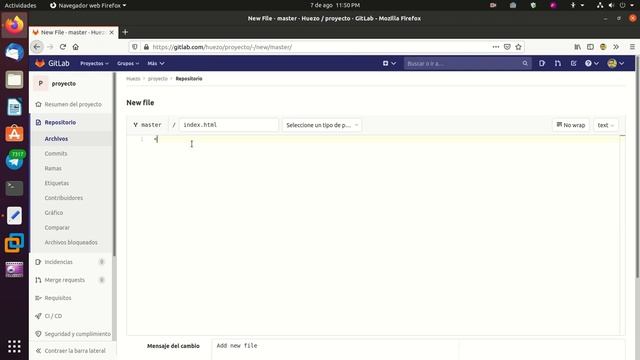Click the Firefox back arrow button
The height and width of the screenshot is (360, 640).
[x=37, y=47]
